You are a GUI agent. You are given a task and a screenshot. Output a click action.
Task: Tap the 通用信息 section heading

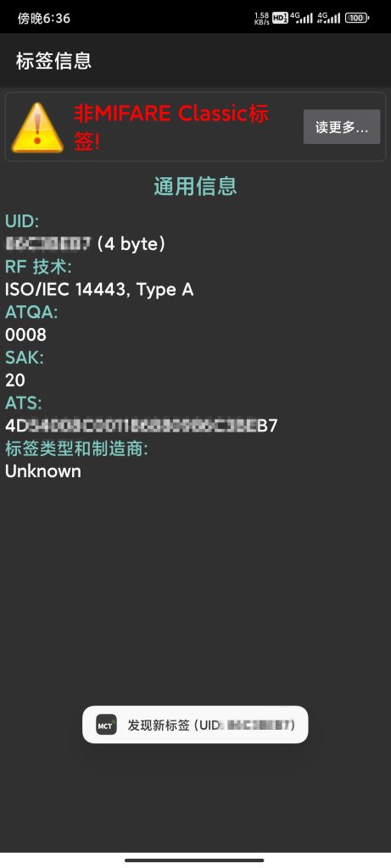(195, 186)
